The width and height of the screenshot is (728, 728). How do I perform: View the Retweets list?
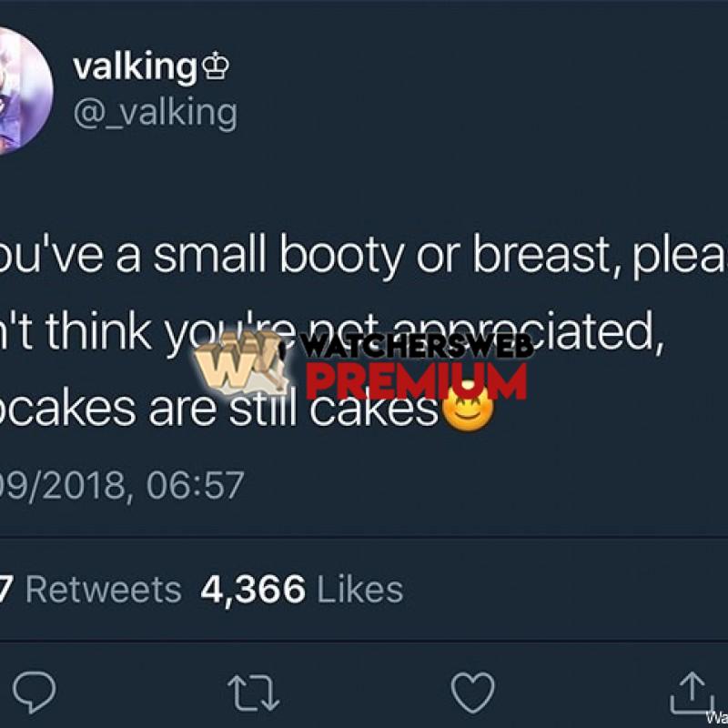103,590
